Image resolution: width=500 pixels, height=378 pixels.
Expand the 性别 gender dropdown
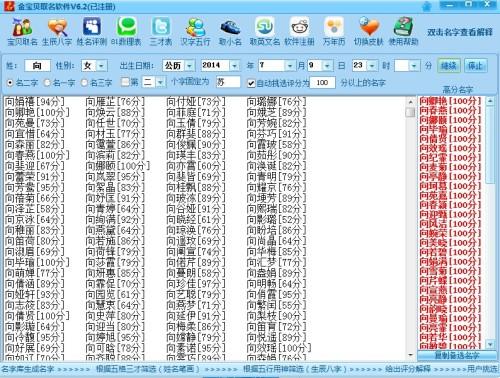[101, 66]
